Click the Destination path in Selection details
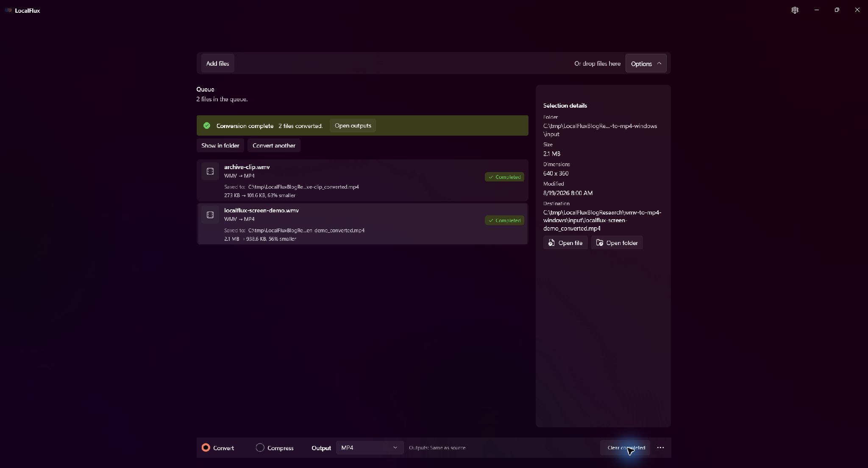Screen dimensions: 868x468 click(x=602, y=220)
